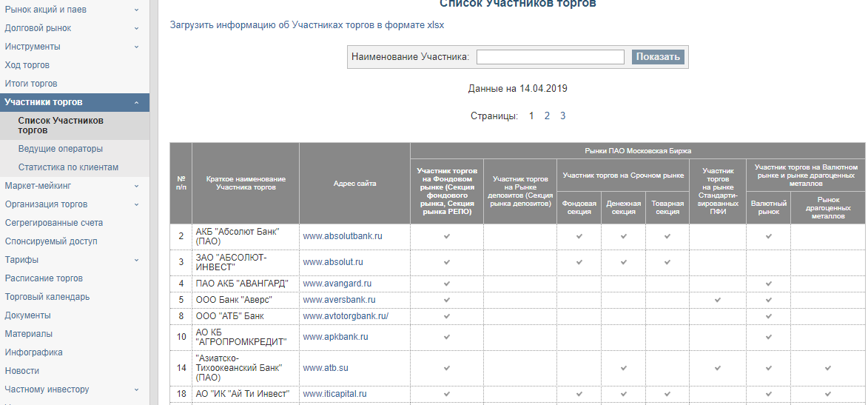Screen dimensions: 868x405
Task: Click 'Краткое наименование Участника торгов' column header
Action: pos(246,184)
